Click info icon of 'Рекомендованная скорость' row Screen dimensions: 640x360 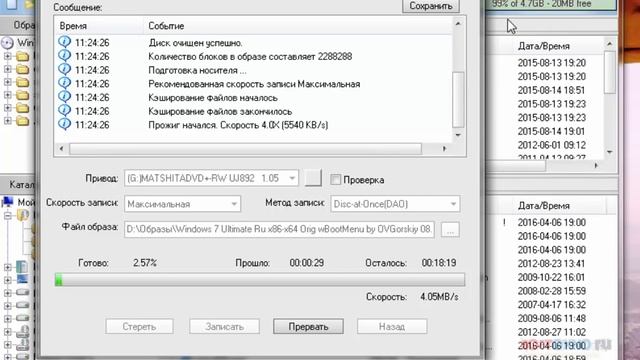point(64,83)
